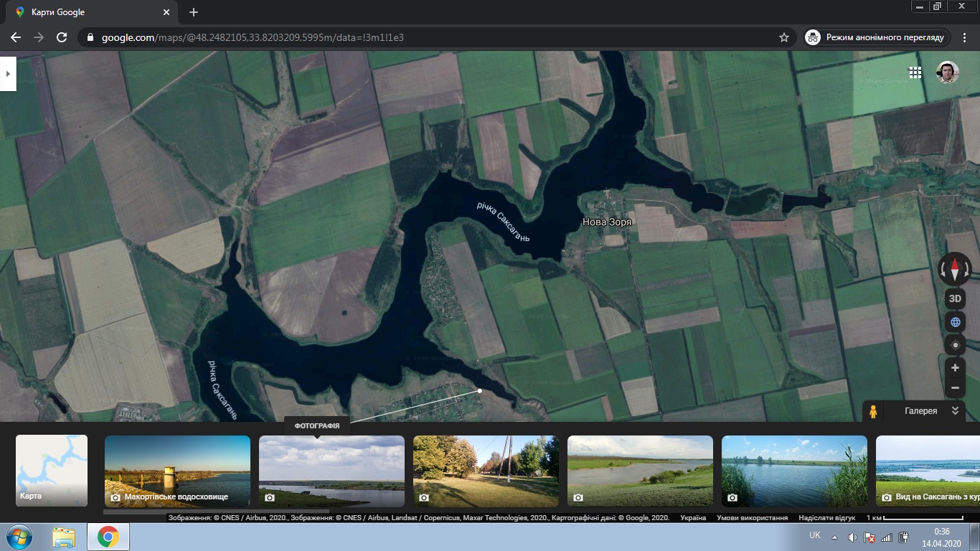
Task: Toggle globe view mode
Action: pos(955,322)
